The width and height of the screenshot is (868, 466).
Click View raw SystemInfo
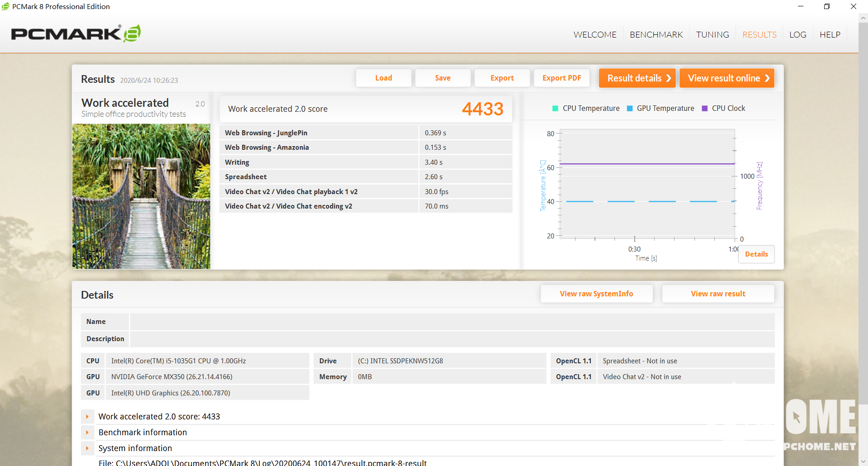coord(596,294)
